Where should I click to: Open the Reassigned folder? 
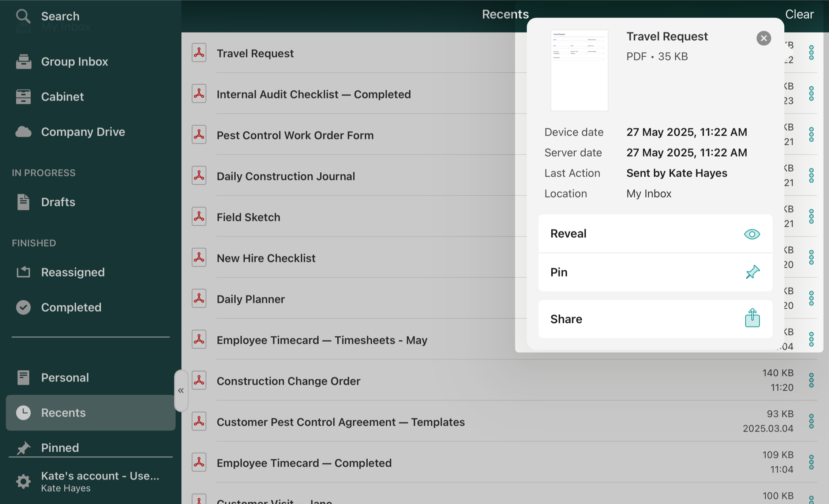pos(72,272)
